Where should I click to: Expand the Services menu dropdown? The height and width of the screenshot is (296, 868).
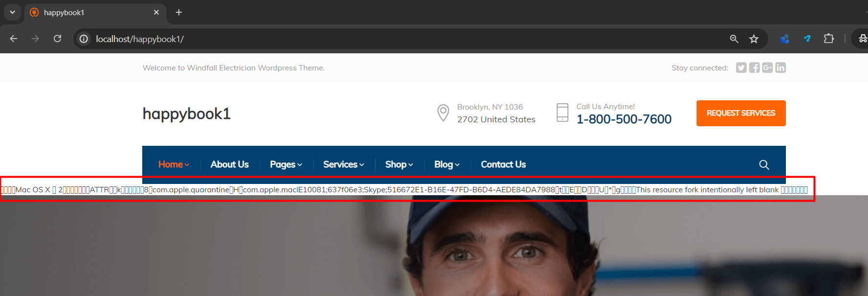click(x=344, y=164)
